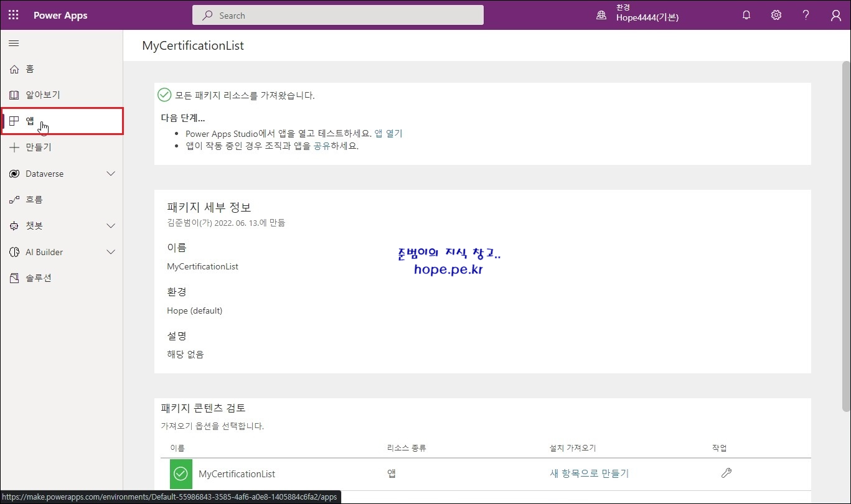Click the 리소스 종류 column header

click(x=407, y=448)
